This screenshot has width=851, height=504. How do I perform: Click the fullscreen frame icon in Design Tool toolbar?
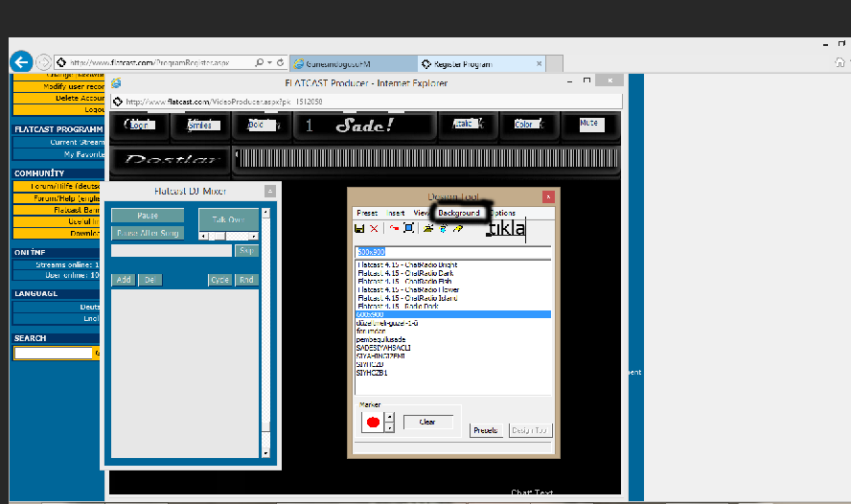408,228
